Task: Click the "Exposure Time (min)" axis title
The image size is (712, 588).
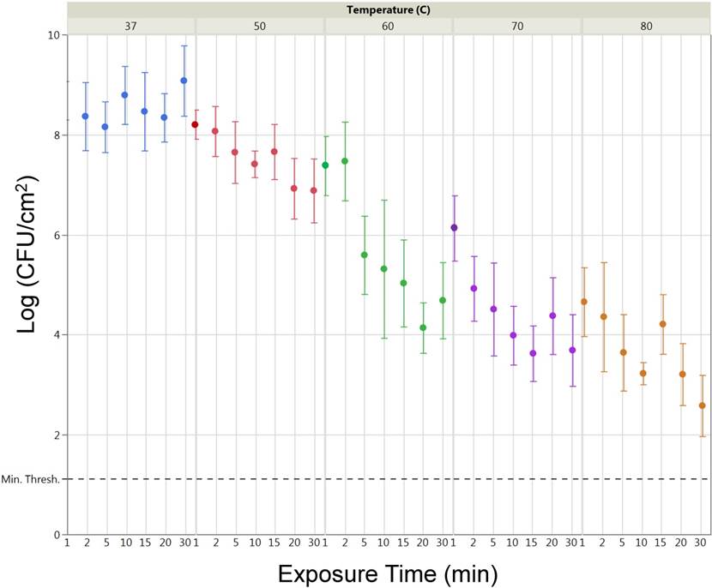Action: [388, 573]
